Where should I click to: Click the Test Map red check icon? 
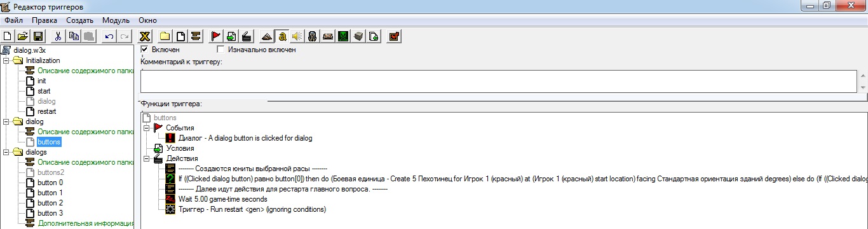click(395, 36)
